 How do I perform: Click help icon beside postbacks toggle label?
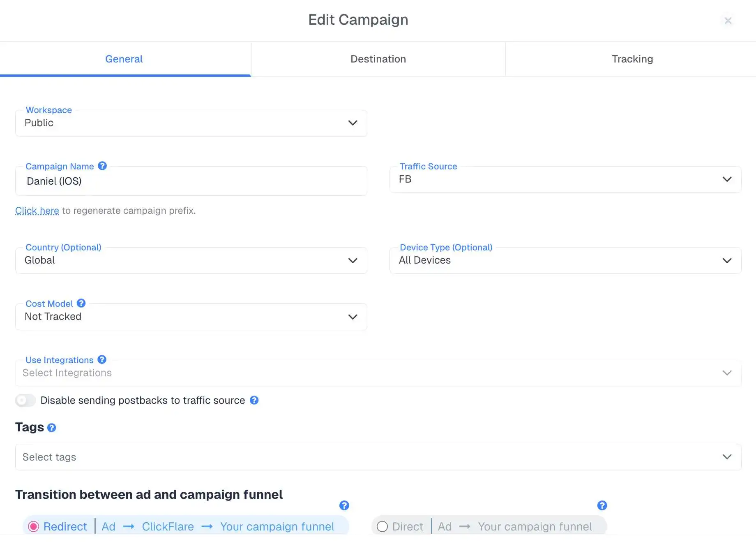point(254,400)
